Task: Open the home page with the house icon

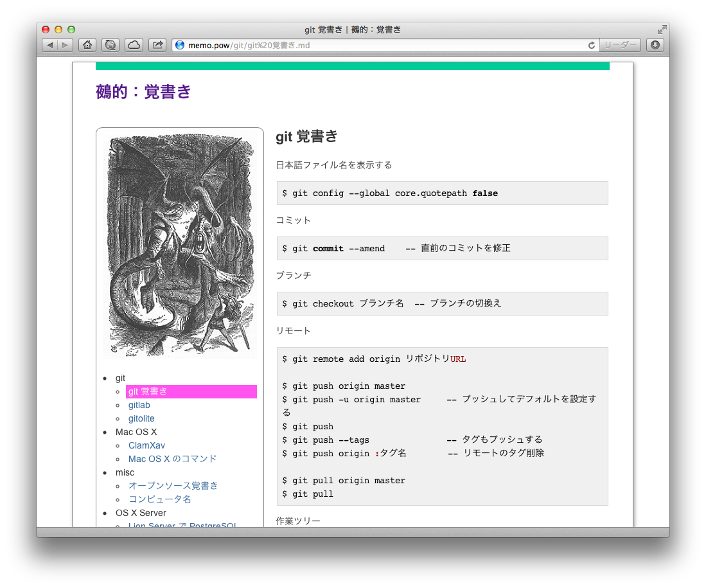Action: click(87, 45)
